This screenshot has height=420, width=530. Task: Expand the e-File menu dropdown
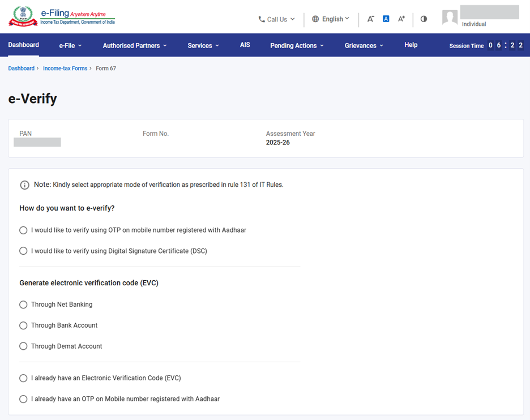pyautogui.click(x=70, y=45)
